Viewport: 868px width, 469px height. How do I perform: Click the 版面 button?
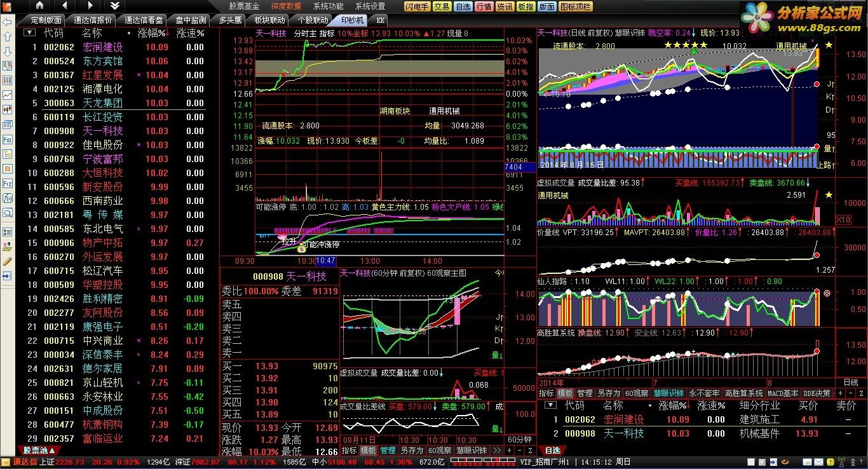pyautogui.click(x=546, y=6)
